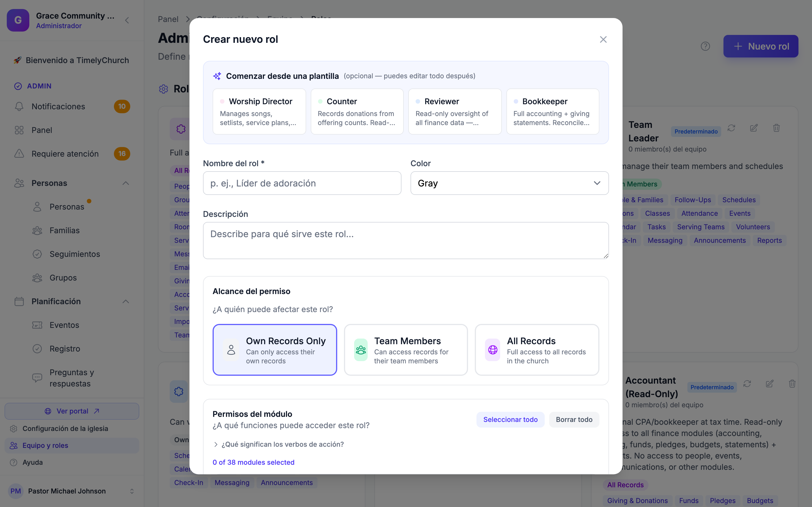Viewport: 812px width, 507px height.
Task: Click Accountant role edit pencil icon
Action: coord(769,384)
